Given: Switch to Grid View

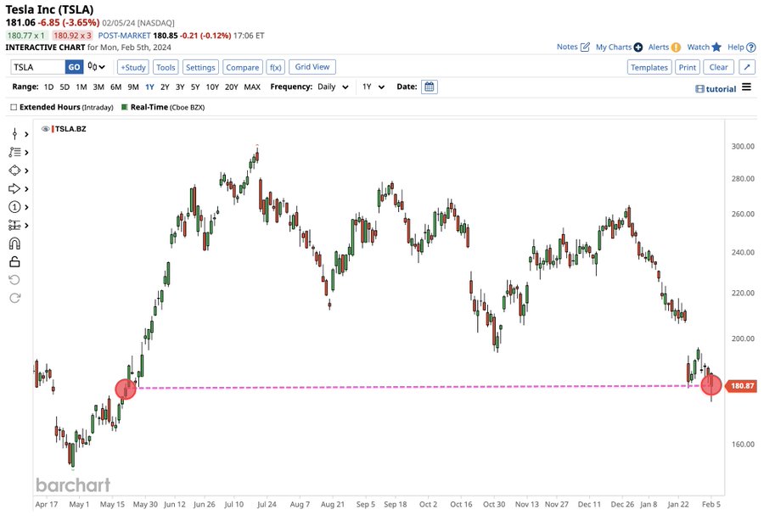Looking at the screenshot, I should (312, 67).
